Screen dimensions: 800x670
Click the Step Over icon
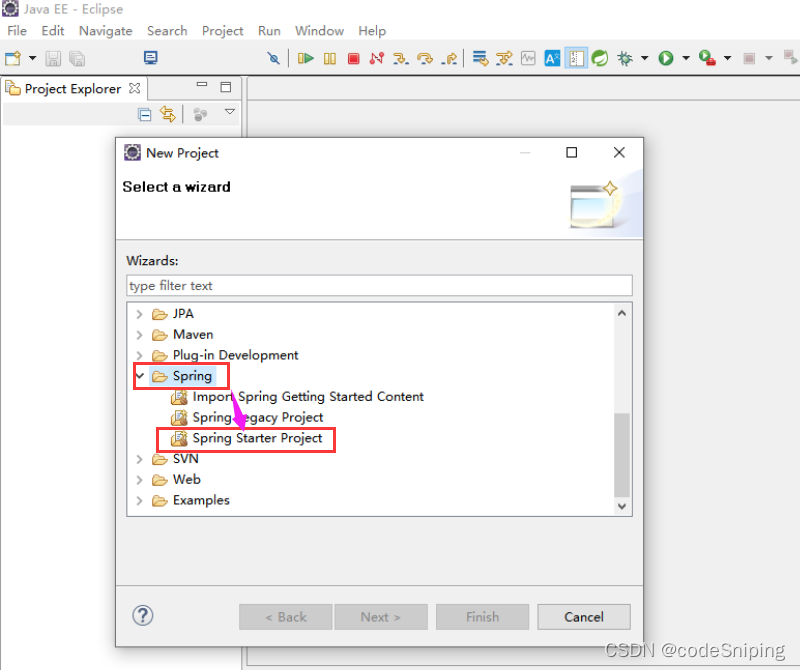tap(424, 58)
